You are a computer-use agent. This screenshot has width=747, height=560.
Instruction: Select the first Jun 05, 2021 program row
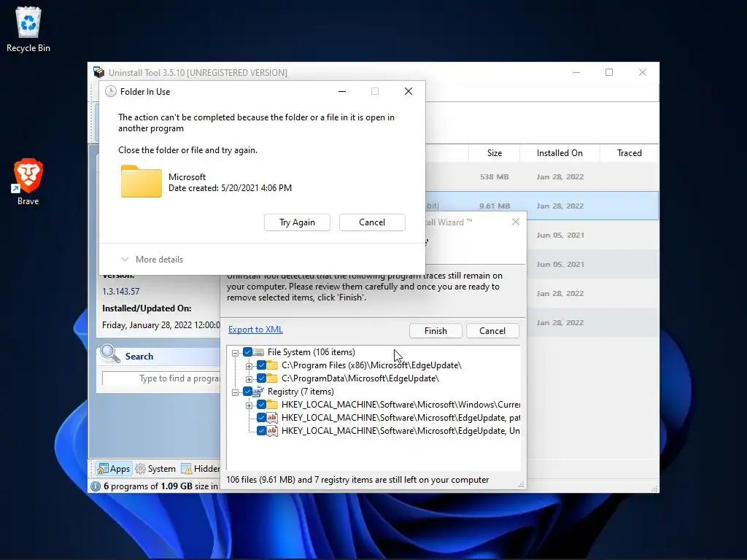592,236
